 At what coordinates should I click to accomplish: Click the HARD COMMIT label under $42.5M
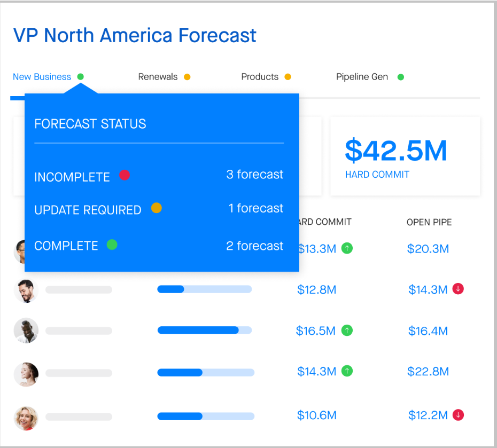click(377, 175)
